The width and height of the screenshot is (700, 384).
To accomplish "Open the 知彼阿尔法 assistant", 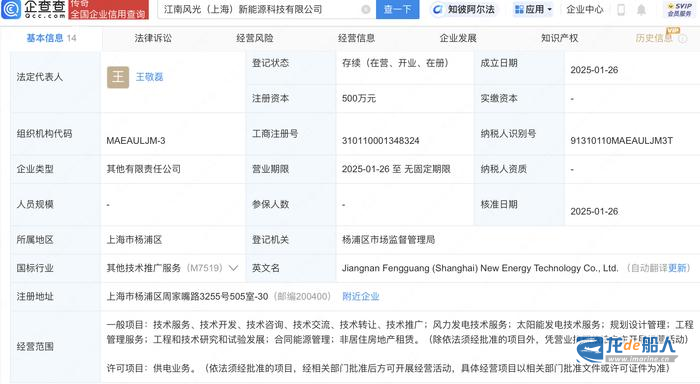I will pos(464,9).
